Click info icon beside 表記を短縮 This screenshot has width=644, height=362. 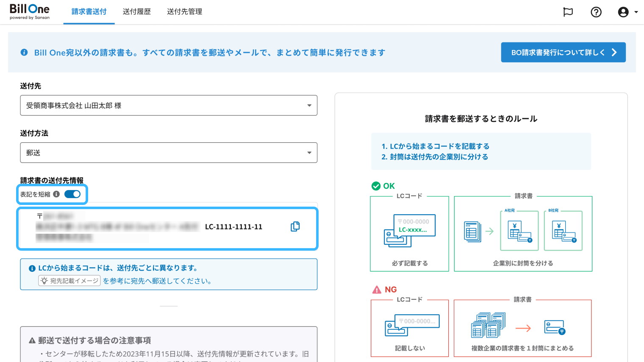56,194
